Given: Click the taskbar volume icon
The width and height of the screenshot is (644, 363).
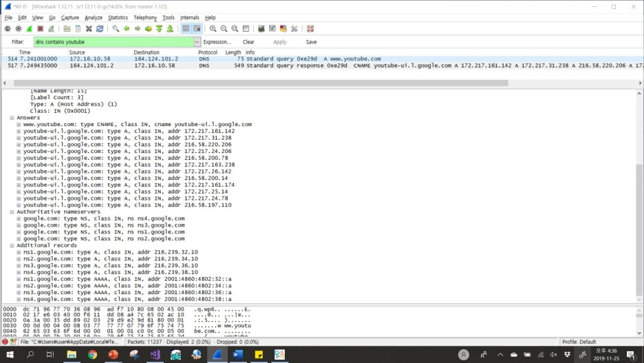Looking at the screenshot, I should tap(554, 354).
